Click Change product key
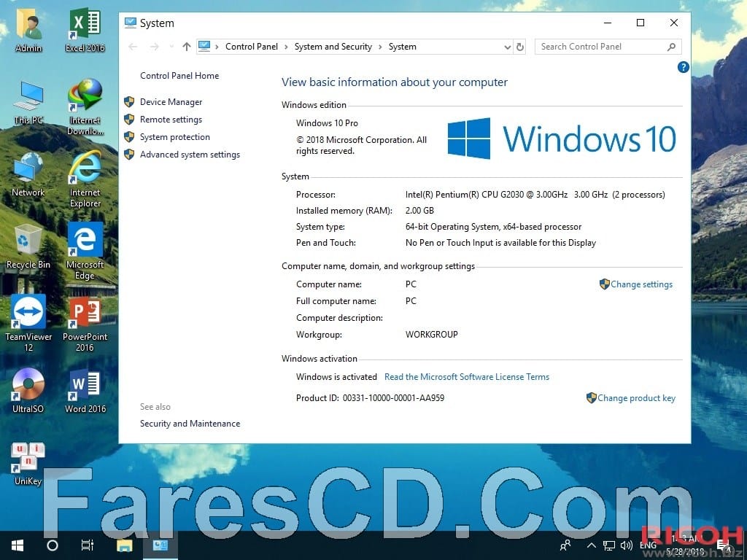Viewport: 747px width, 560px height. click(636, 398)
